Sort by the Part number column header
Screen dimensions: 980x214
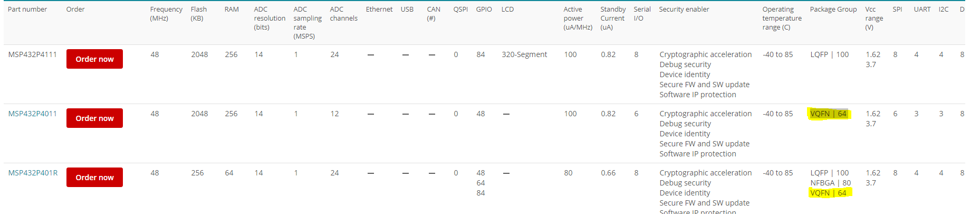click(x=27, y=10)
